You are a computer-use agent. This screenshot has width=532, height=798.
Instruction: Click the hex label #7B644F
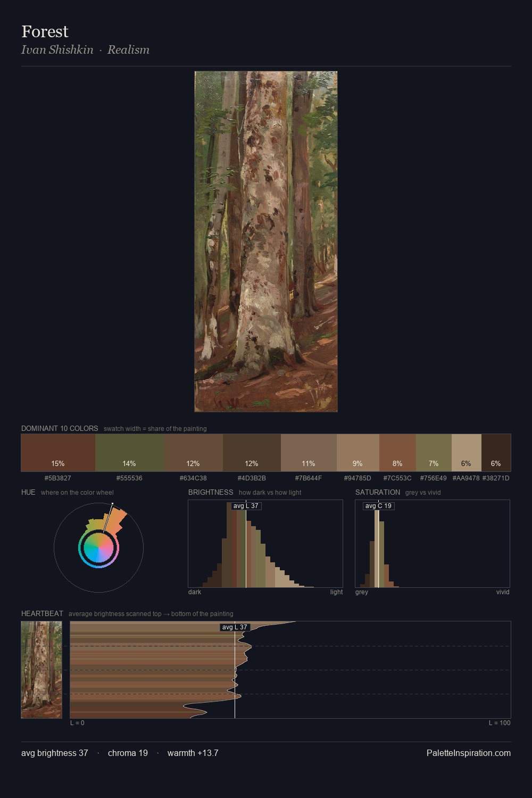(309, 478)
